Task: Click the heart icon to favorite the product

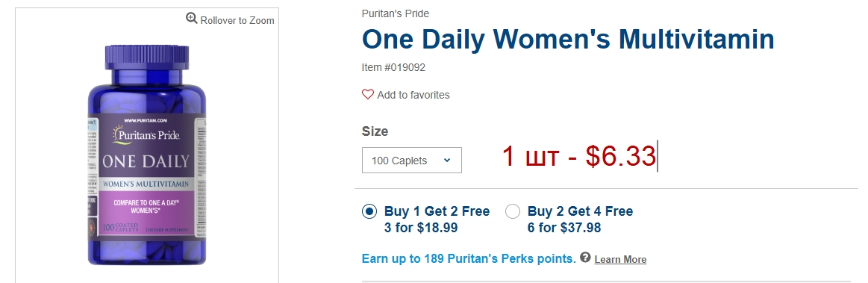Action: click(367, 95)
